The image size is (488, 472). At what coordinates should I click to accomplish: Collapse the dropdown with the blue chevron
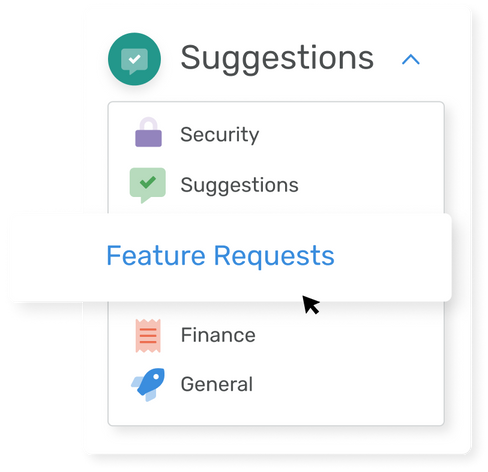pyautogui.click(x=411, y=60)
